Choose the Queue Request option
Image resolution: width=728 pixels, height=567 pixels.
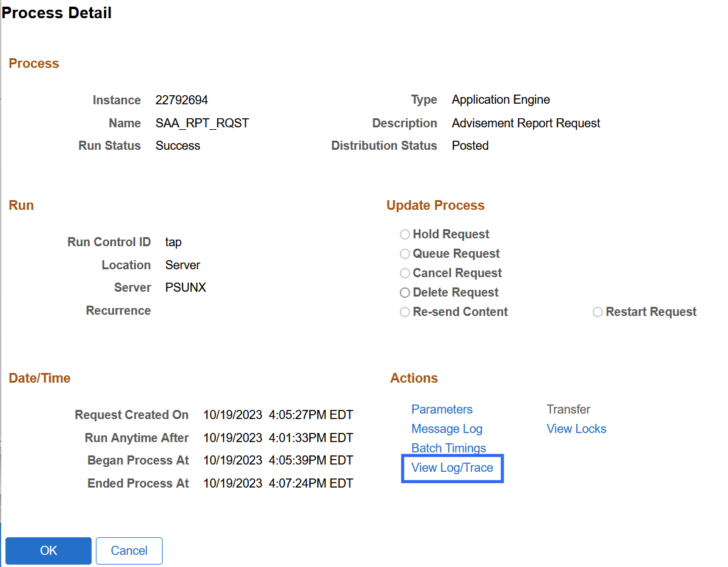point(405,254)
